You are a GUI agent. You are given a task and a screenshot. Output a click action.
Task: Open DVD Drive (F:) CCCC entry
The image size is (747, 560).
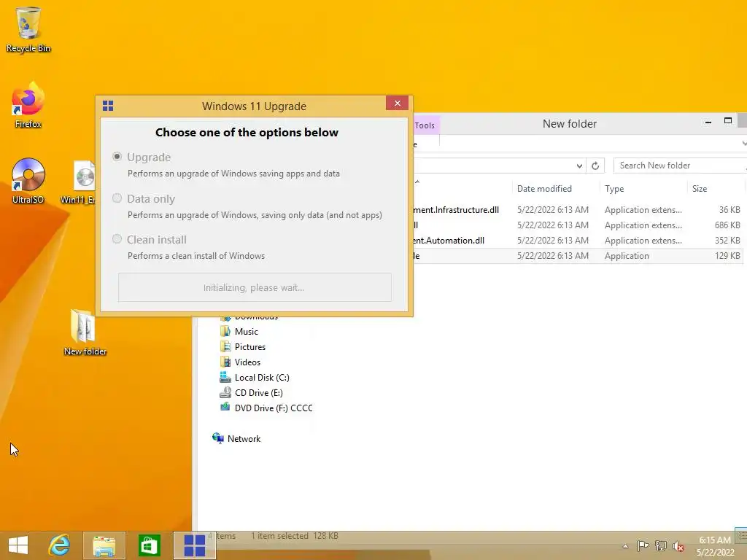coord(274,408)
